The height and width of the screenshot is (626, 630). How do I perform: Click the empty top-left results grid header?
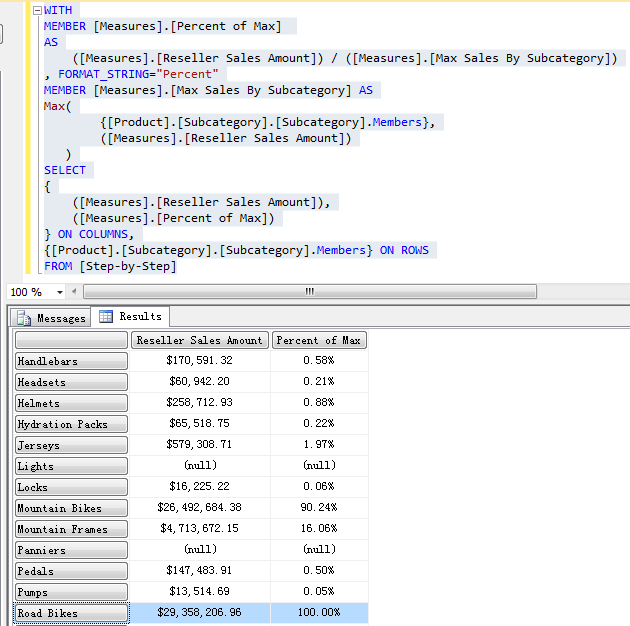(x=72, y=340)
